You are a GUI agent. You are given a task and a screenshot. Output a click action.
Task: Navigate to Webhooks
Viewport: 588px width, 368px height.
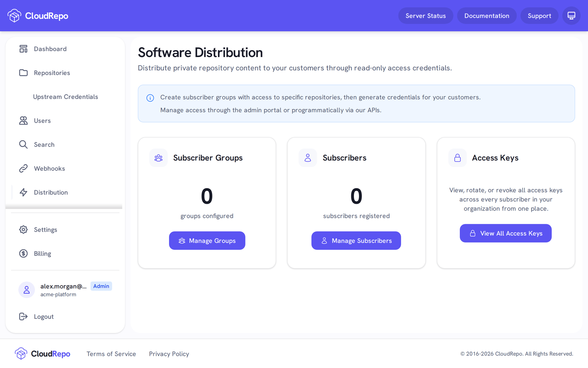65,169
